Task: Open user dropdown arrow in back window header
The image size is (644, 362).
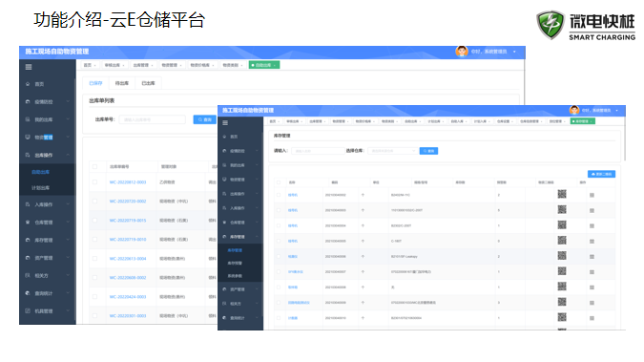Action: [514, 52]
